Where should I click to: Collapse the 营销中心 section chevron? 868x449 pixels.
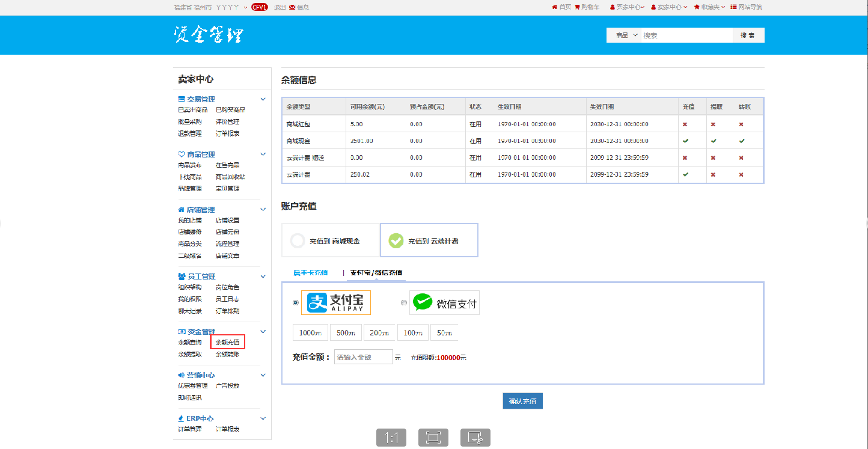tap(263, 375)
